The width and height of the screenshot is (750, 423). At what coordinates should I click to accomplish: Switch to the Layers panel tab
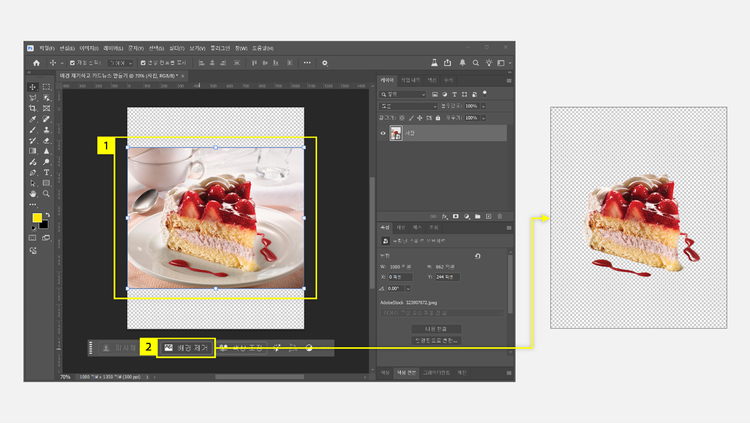[387, 80]
